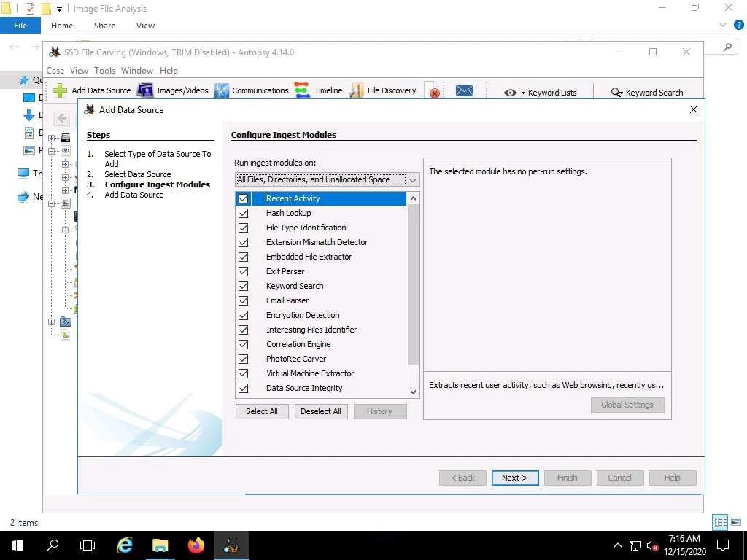
Task: Uncheck Embedded File Extractor module
Action: coord(243,257)
